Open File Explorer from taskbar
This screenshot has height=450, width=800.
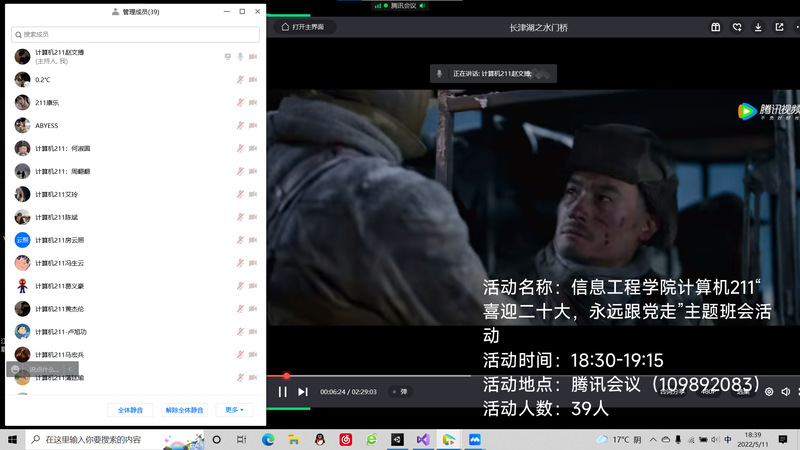(x=293, y=439)
